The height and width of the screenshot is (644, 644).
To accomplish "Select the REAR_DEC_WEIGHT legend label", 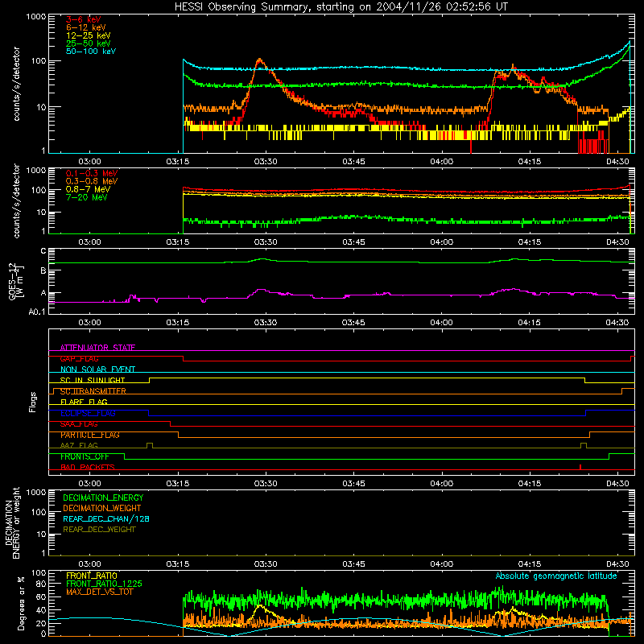I will (x=99, y=530).
